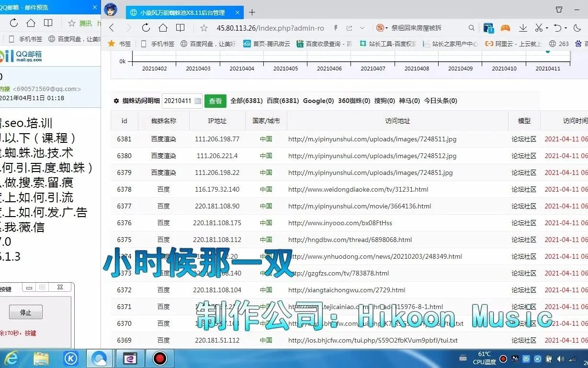This screenshot has width=588, height=368.
Task: Open xiangtaichongwu.com URL in row 6372
Action: tap(347, 290)
